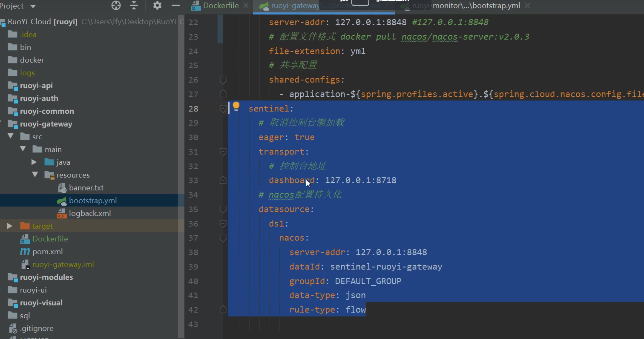This screenshot has height=339, width=644.
Task: Select the logs folder
Action: 27,73
